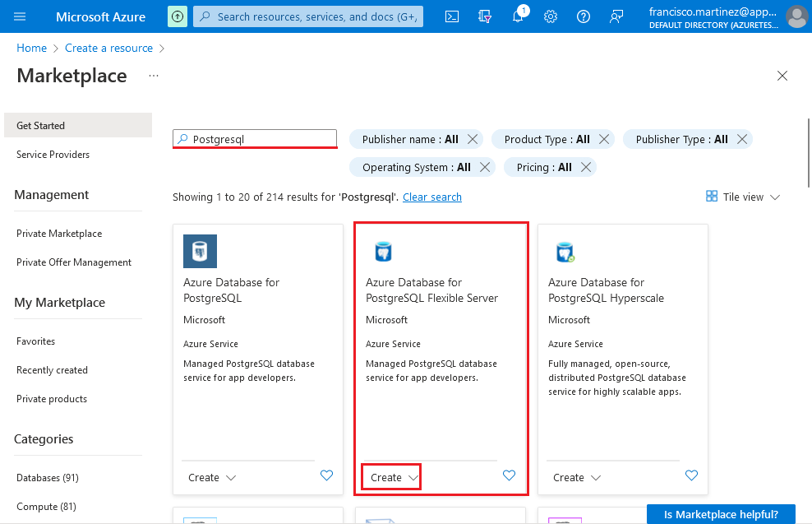
Task: Favorite Azure Database for PostgreSQL Flexible Server
Action: point(509,475)
